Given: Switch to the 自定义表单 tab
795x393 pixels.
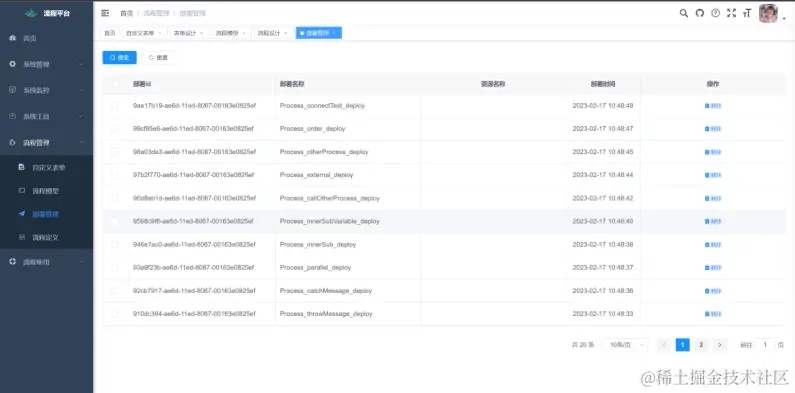Looking at the screenshot, I should (143, 33).
